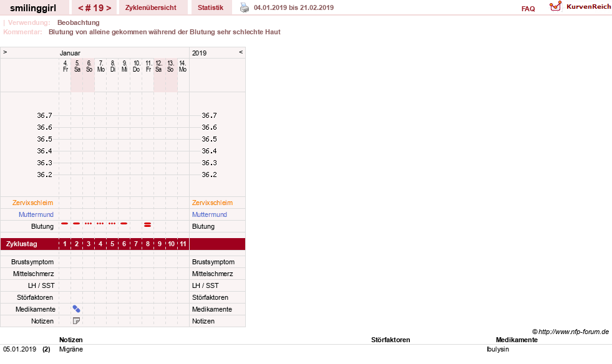The image size is (612, 364).
Task: Click the Ibulysin medication entry
Action: pos(498,349)
